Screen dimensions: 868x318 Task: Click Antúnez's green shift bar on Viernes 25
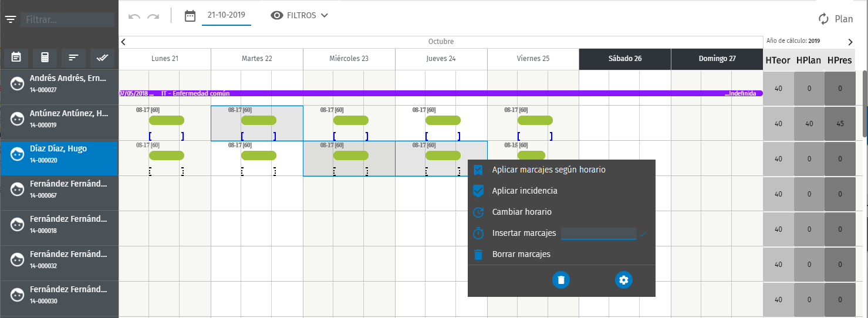(x=535, y=120)
